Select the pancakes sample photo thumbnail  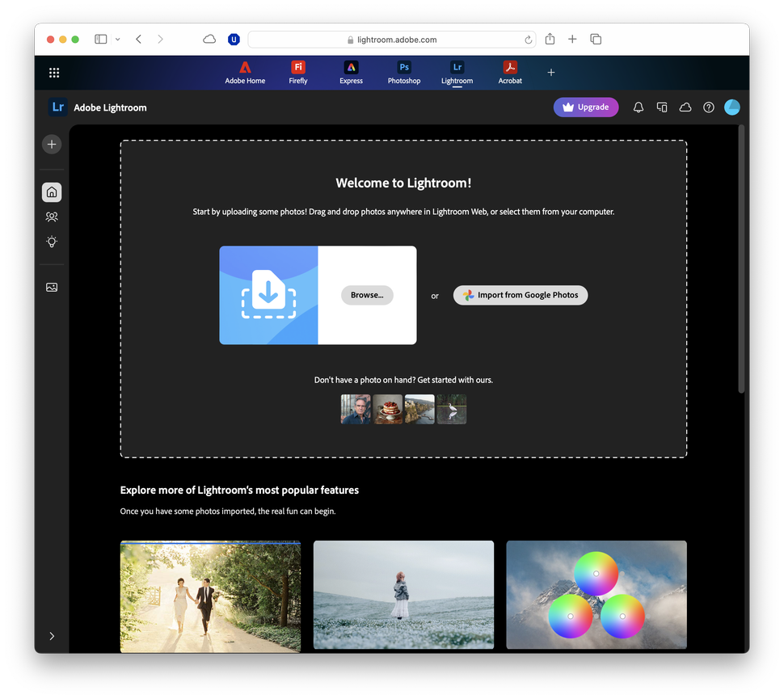click(x=387, y=409)
